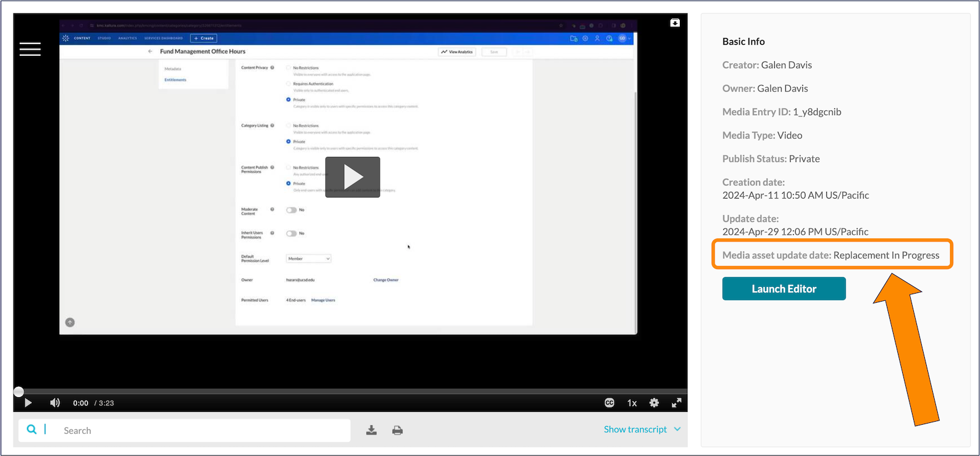980x456 pixels.
Task: Click Show transcript link
Action: (x=635, y=429)
